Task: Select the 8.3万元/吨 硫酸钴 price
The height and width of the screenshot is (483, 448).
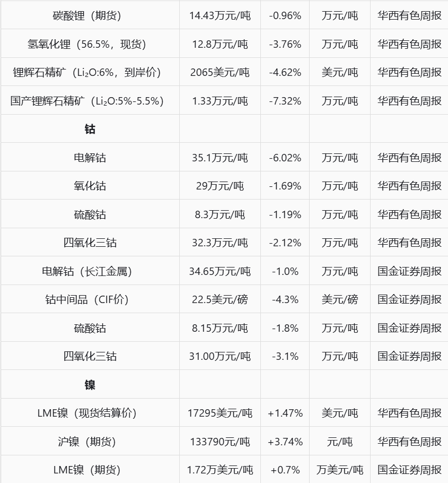Action: [220, 214]
